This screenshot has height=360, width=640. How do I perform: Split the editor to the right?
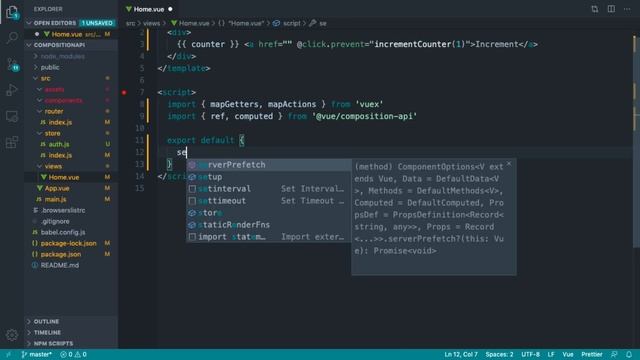click(x=611, y=9)
